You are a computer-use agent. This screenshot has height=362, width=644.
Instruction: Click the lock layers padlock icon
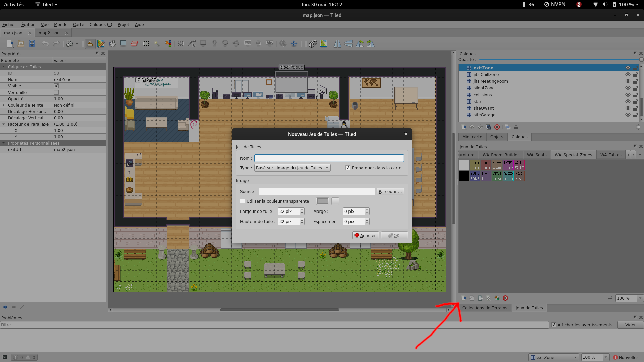click(x=516, y=127)
